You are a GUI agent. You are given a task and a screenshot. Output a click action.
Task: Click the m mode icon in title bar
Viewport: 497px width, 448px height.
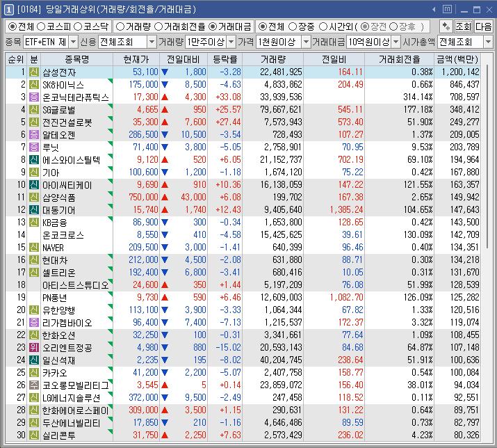[x=447, y=10]
